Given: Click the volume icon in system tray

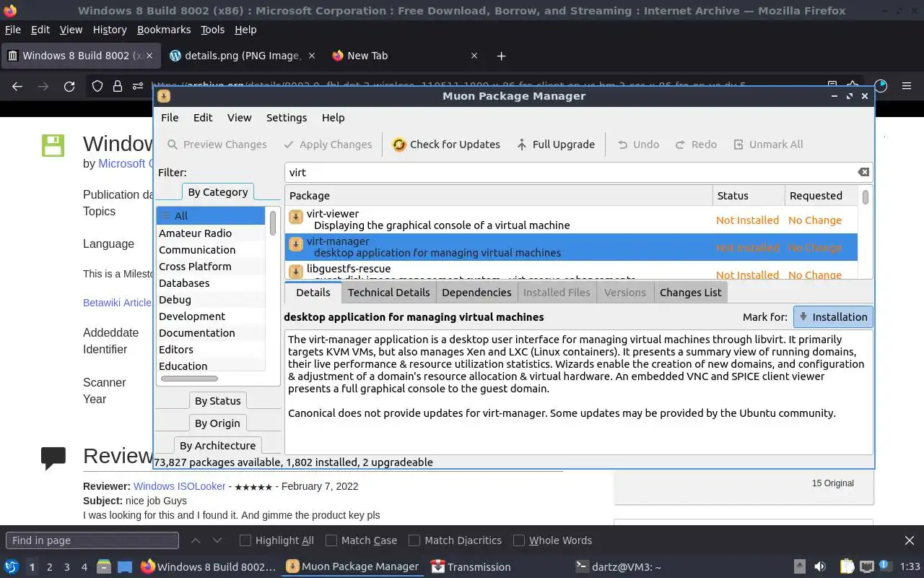Looking at the screenshot, I should tap(820, 567).
